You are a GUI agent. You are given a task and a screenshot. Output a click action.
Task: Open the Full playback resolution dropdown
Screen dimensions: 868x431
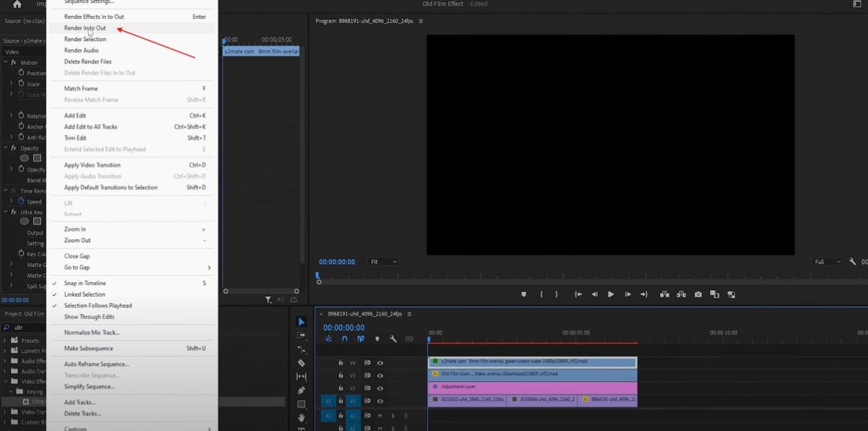(x=826, y=261)
